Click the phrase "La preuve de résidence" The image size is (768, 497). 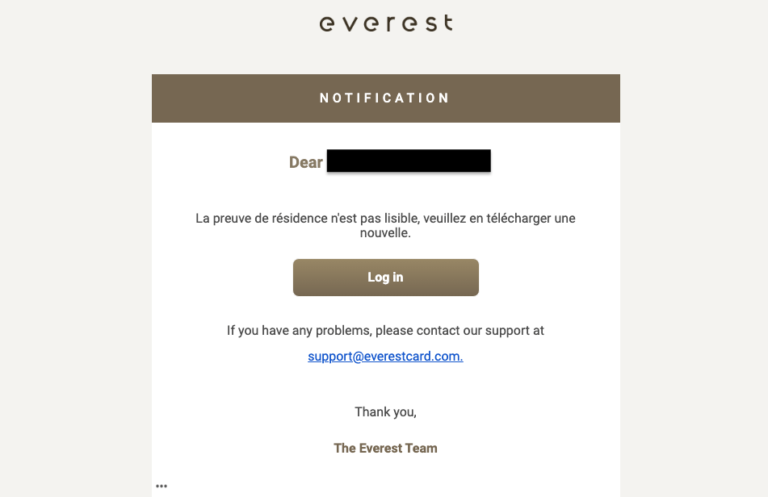[x=265, y=218]
